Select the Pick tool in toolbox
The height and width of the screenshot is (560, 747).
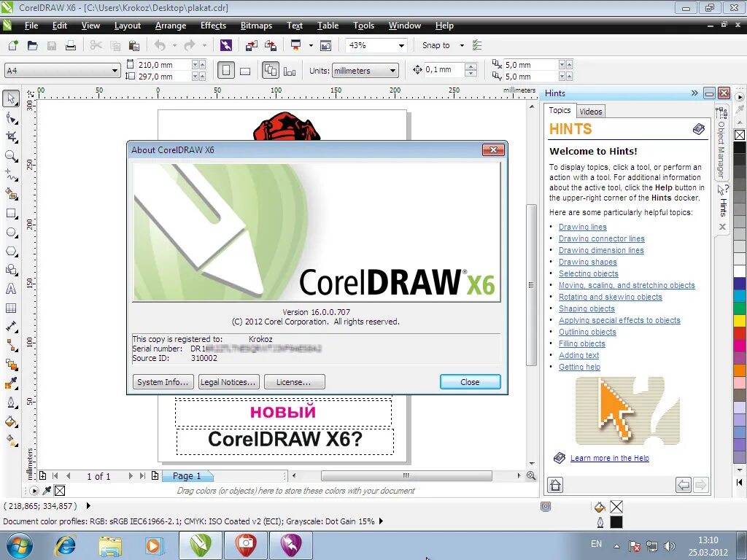pos(11,98)
